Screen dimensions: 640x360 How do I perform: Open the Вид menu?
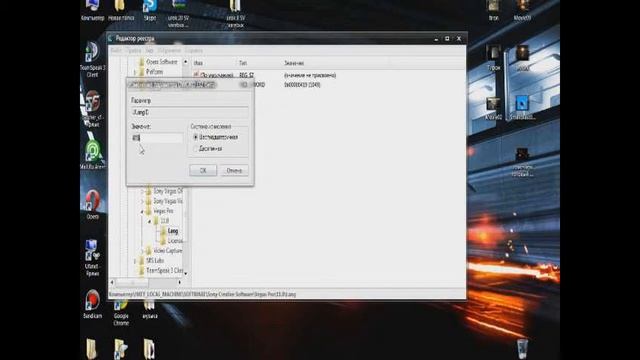pyautogui.click(x=150, y=51)
